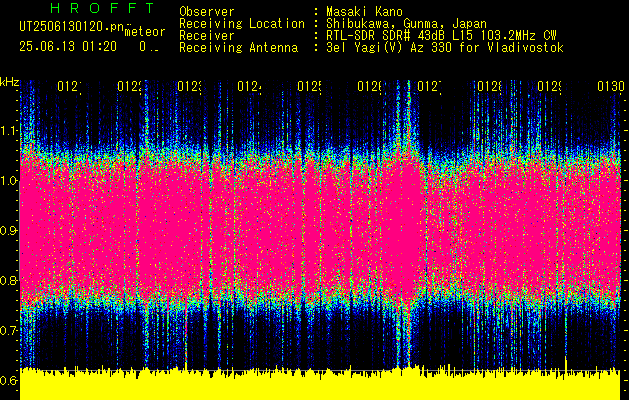This screenshot has width=629, height=400.
Task: Click the 0124 time marker
Action: coord(250,86)
